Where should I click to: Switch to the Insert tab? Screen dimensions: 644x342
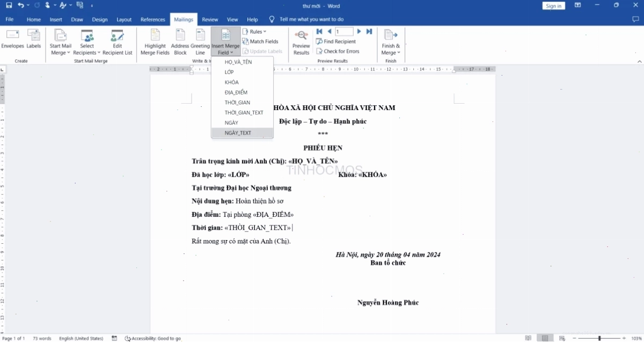point(56,19)
